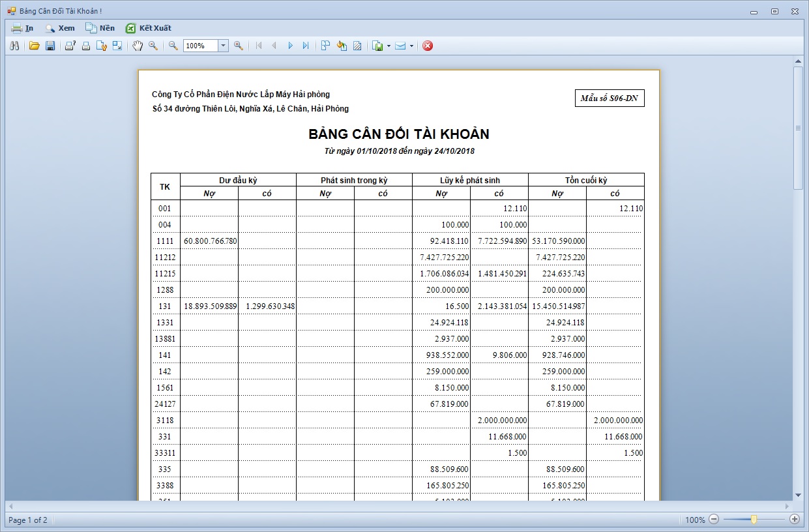Jump to the last page
This screenshot has height=532, width=809.
306,46
